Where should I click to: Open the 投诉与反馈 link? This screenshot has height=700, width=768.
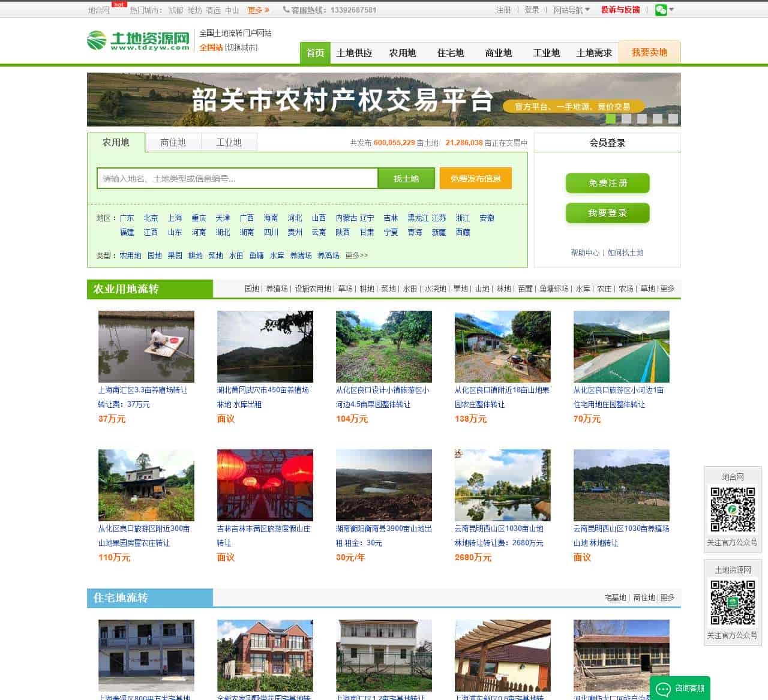[620, 10]
